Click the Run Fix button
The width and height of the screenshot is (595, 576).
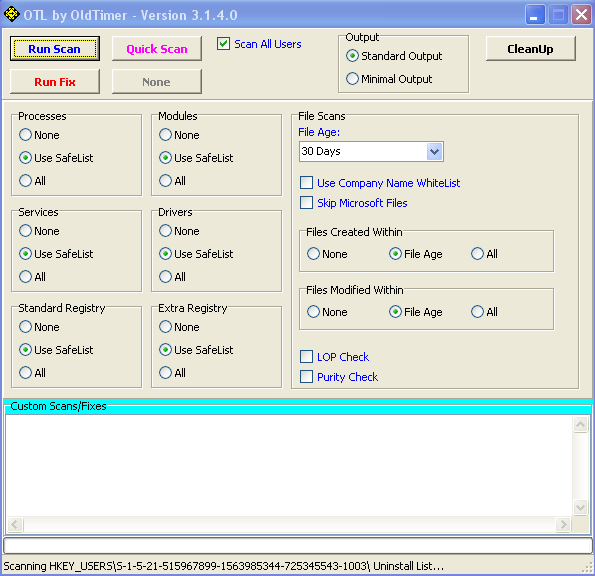55,82
